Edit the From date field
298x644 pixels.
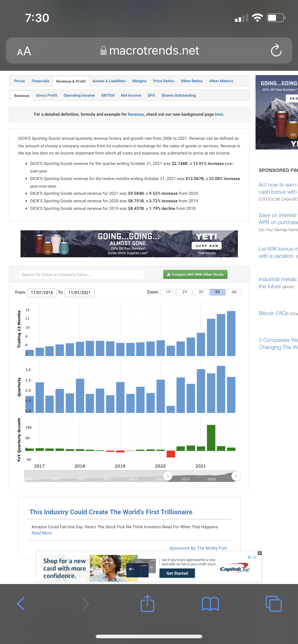click(x=42, y=293)
